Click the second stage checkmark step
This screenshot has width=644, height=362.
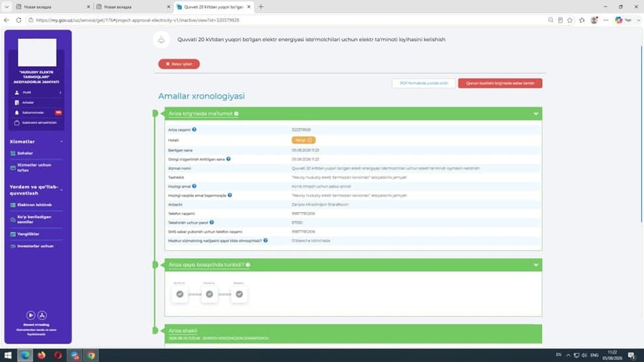(210, 294)
